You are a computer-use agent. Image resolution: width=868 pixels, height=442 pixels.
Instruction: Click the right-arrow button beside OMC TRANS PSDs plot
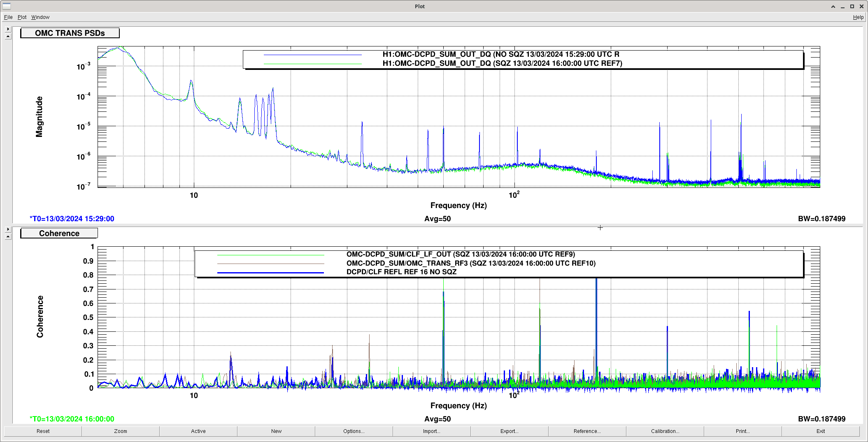pos(8,29)
